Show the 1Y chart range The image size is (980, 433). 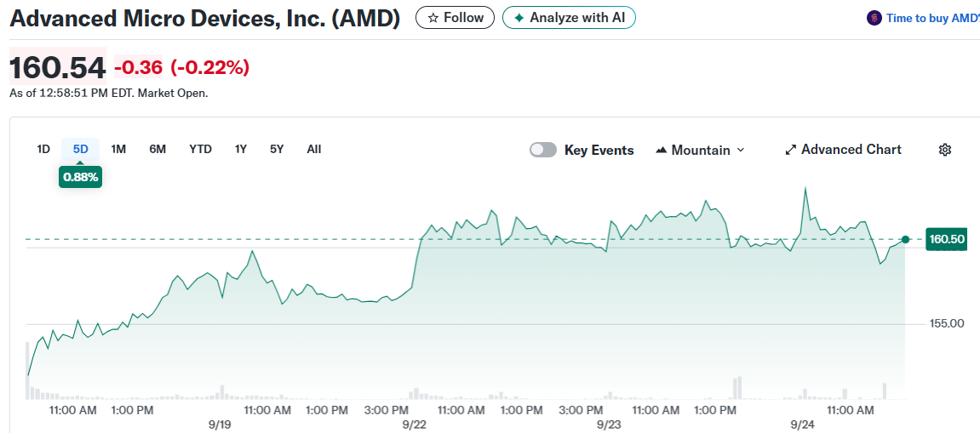[241, 149]
